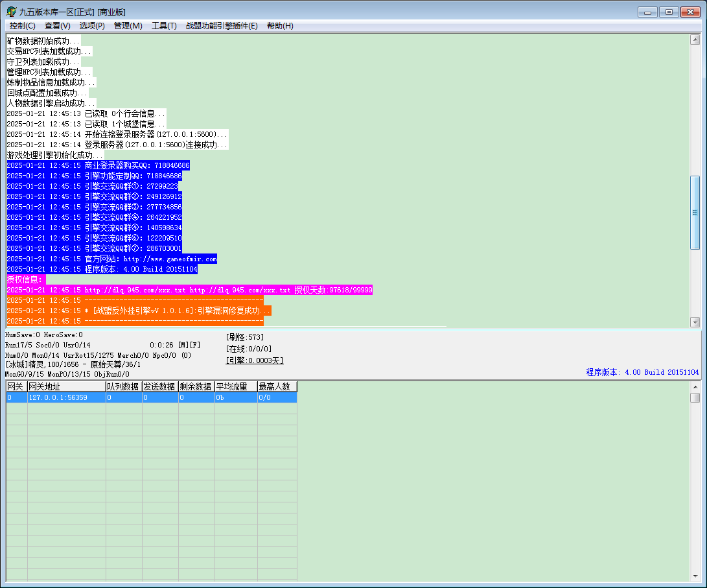707x588 pixels.
Task: Click the 队列数据 column header
Action: (x=124, y=386)
